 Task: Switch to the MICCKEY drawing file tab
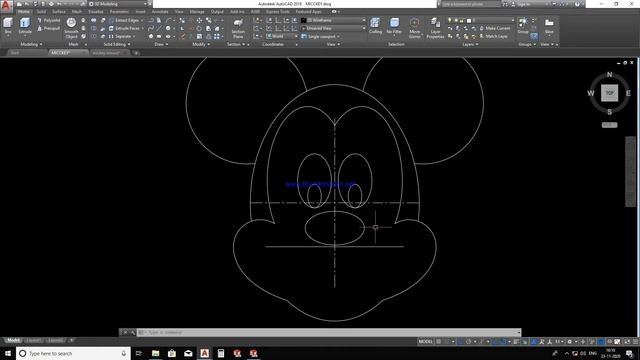67,53
